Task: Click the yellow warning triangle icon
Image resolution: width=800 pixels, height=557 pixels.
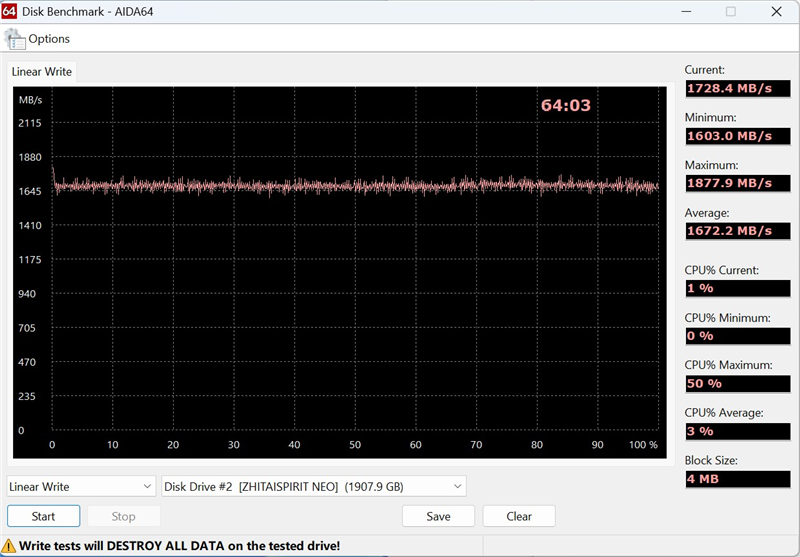Action: pos(9,546)
